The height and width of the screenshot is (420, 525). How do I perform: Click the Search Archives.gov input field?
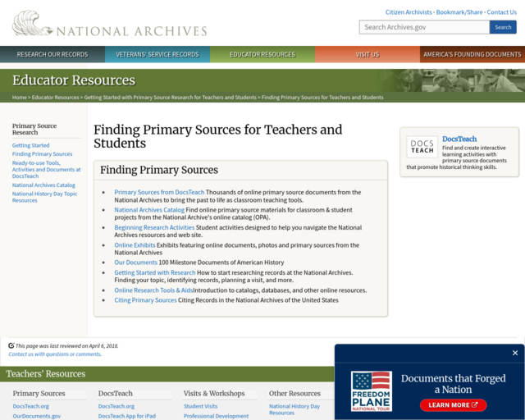[424, 27]
